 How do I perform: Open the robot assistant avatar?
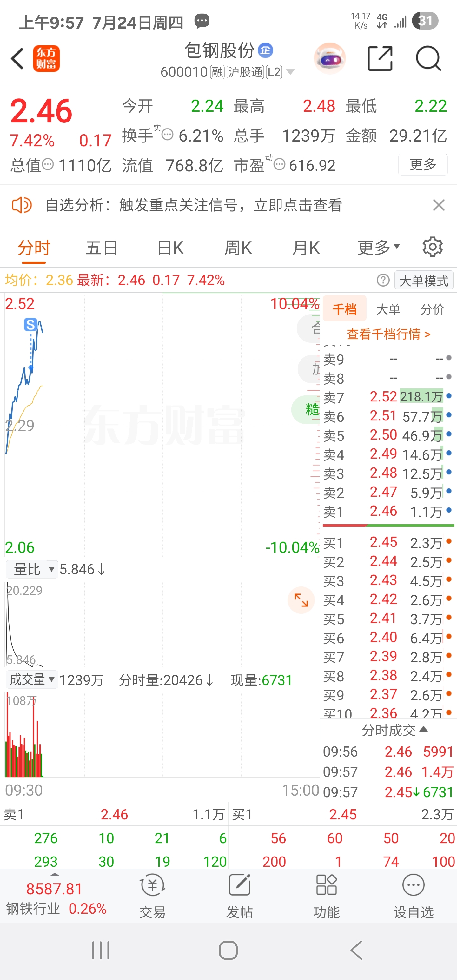coord(329,59)
